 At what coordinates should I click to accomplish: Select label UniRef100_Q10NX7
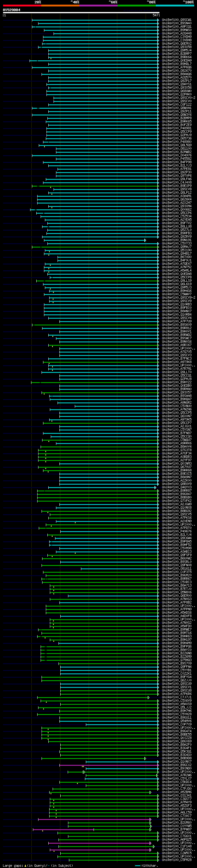[x=176, y=761]
